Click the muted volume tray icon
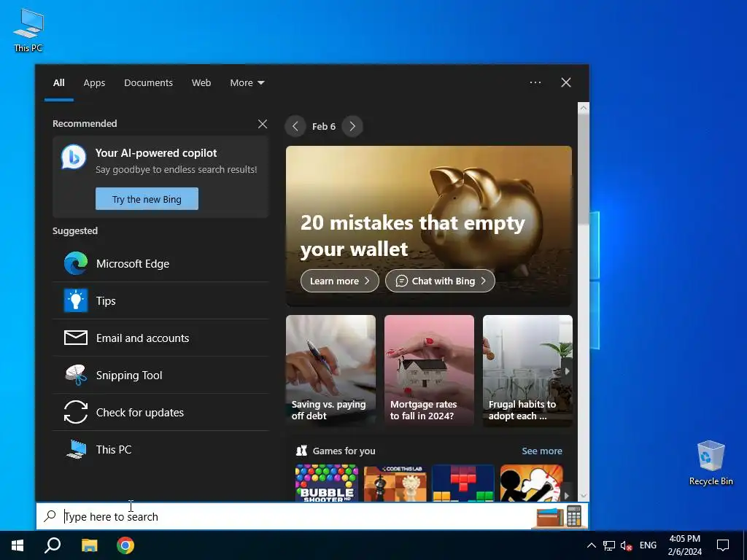Screen dimensions: 747x560 626,545
